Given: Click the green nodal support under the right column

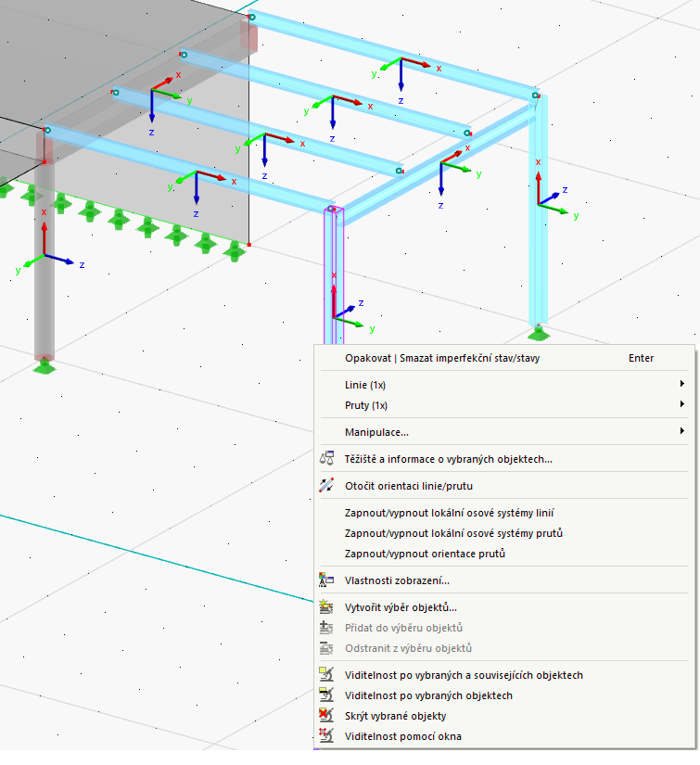Looking at the screenshot, I should [x=539, y=334].
